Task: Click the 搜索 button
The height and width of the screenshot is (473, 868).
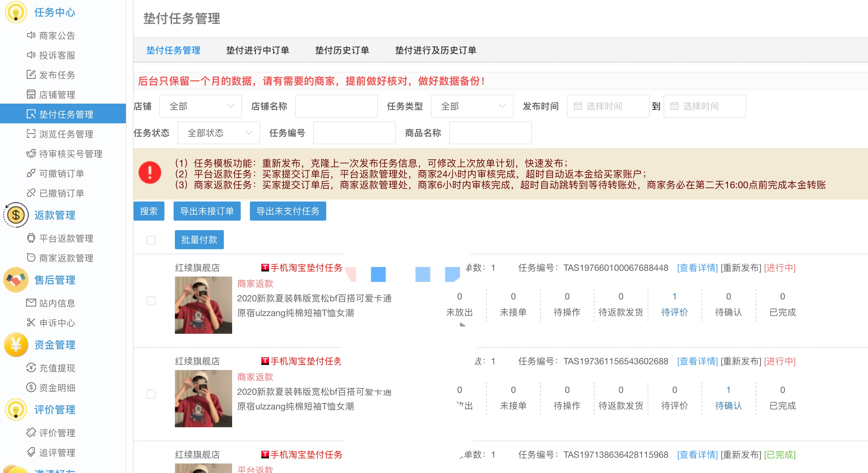Action: tap(149, 211)
